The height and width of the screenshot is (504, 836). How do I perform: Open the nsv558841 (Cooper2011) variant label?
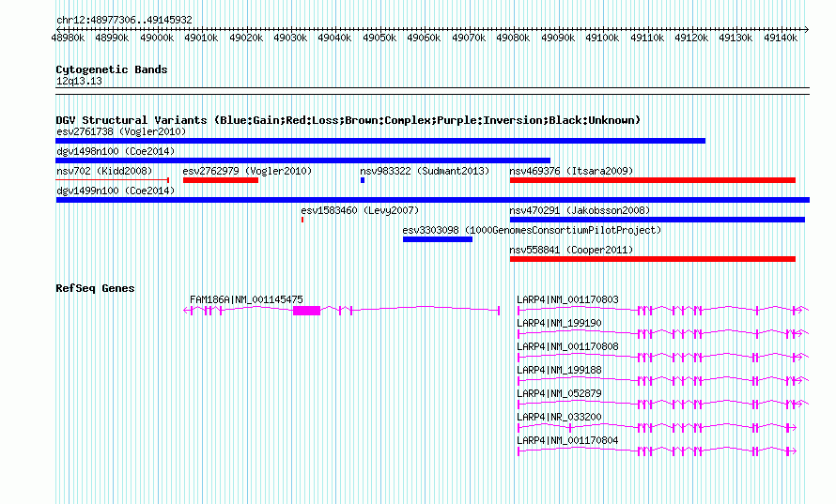coord(571,250)
